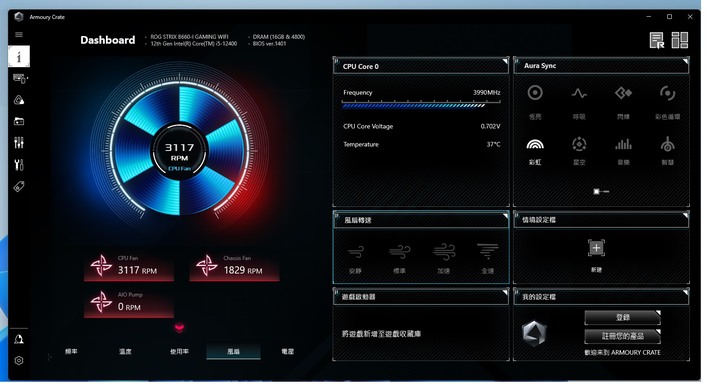Open the dashboard layout list icon at top right
Viewport: 720px width, 388px height.
tap(657, 40)
